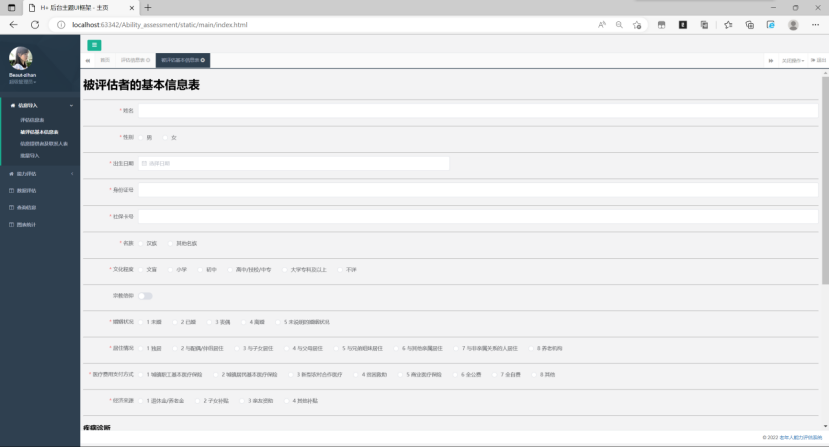830x448 pixels.
Task: Switch to the 首页 tab
Action: (105, 60)
